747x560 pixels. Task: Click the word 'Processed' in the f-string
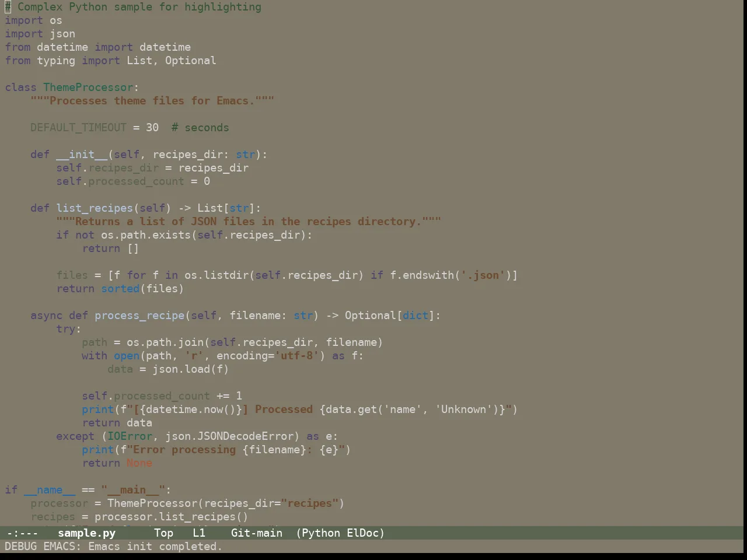click(284, 409)
